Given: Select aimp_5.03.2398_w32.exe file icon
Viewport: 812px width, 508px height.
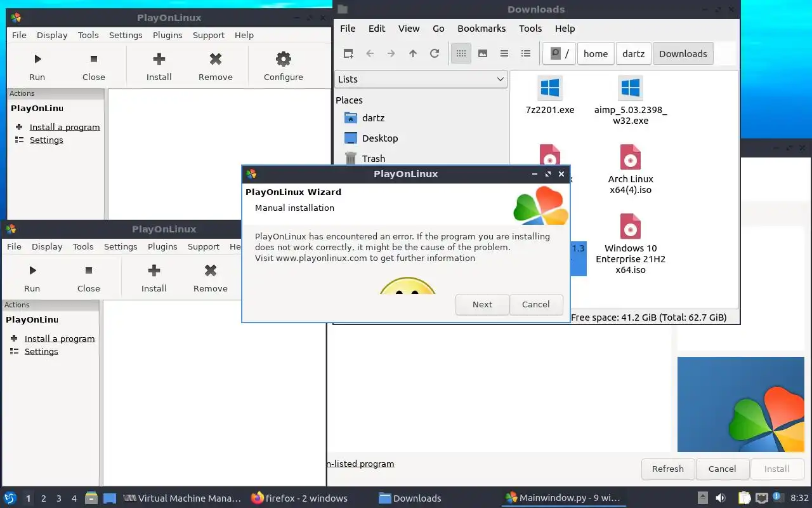Looking at the screenshot, I should pos(631,88).
